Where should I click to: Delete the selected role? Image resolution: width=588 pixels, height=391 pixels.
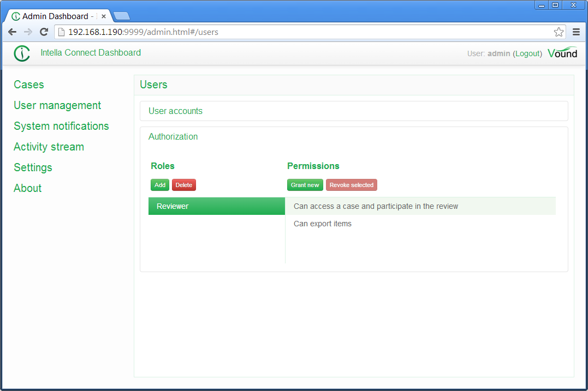(x=183, y=185)
